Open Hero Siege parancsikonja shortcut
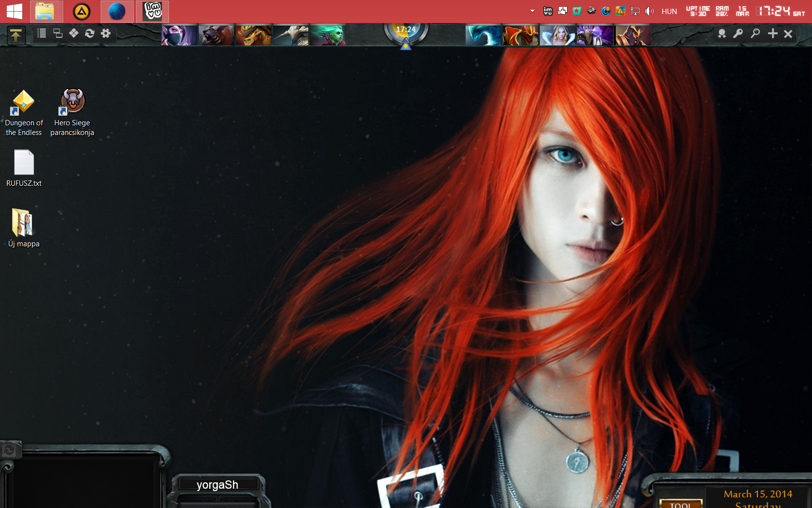Image resolution: width=812 pixels, height=508 pixels. [x=72, y=112]
